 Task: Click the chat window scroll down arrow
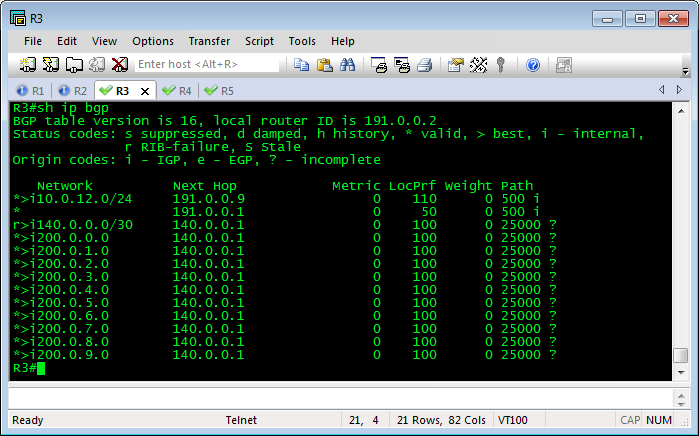coord(681,404)
